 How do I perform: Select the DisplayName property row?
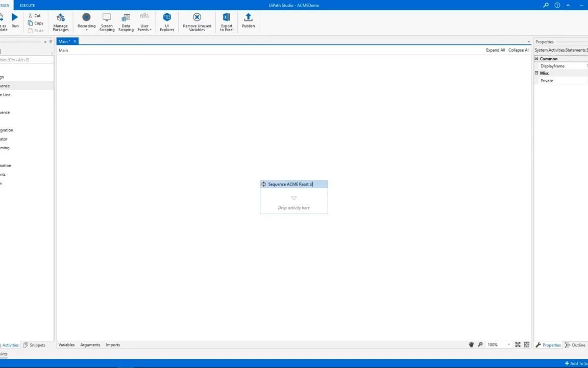click(x=561, y=66)
